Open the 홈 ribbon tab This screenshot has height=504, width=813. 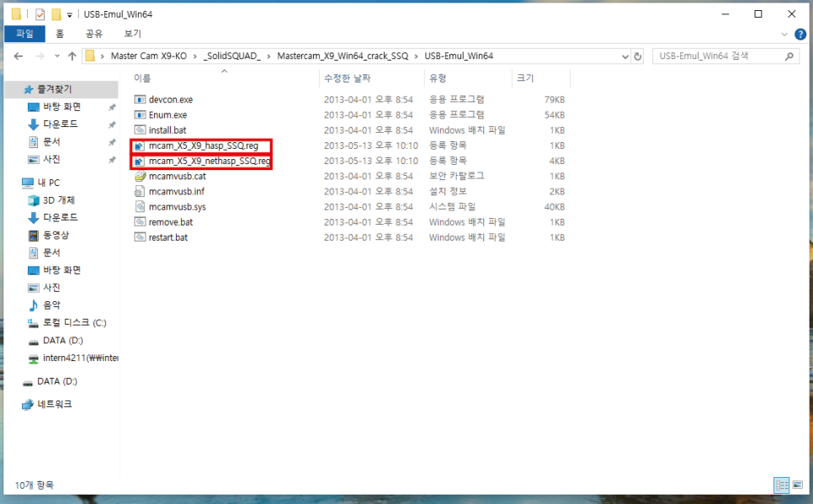tap(60, 34)
